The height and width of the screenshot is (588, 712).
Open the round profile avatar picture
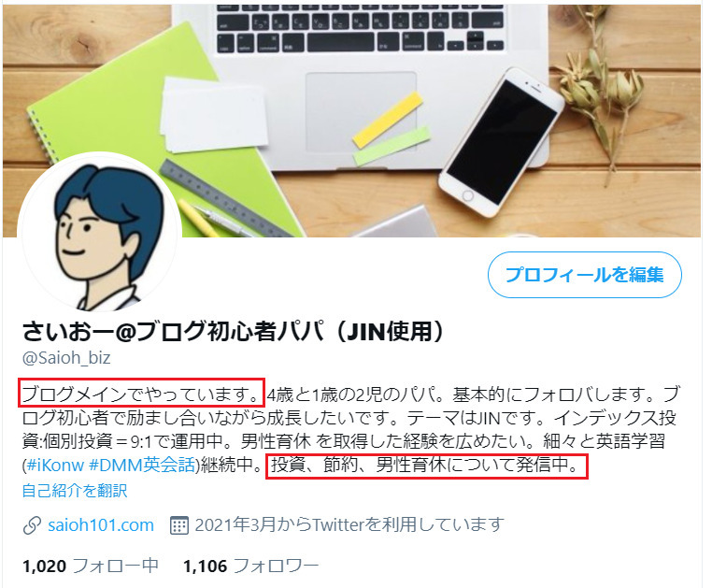click(99, 233)
